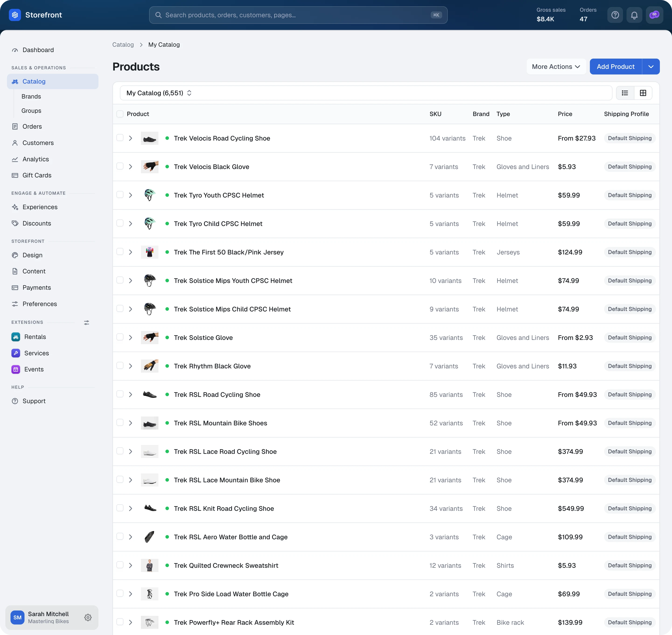Go to Brands under Catalog
672x635 pixels.
point(31,96)
